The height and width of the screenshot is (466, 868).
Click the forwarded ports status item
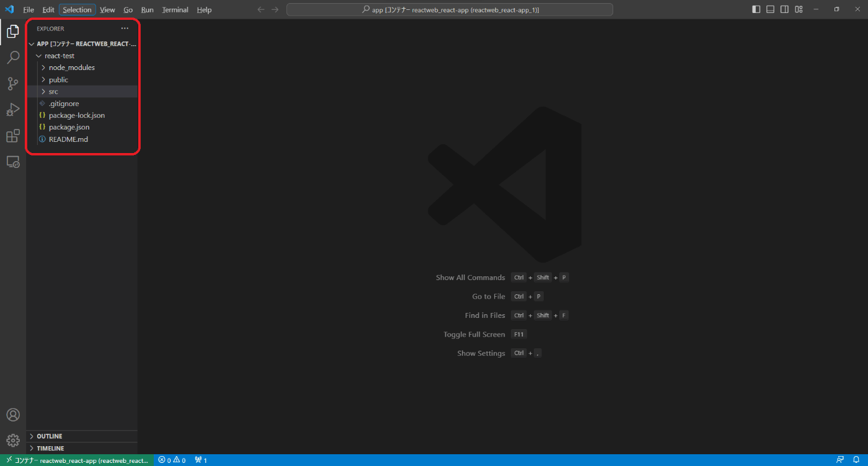(201, 460)
